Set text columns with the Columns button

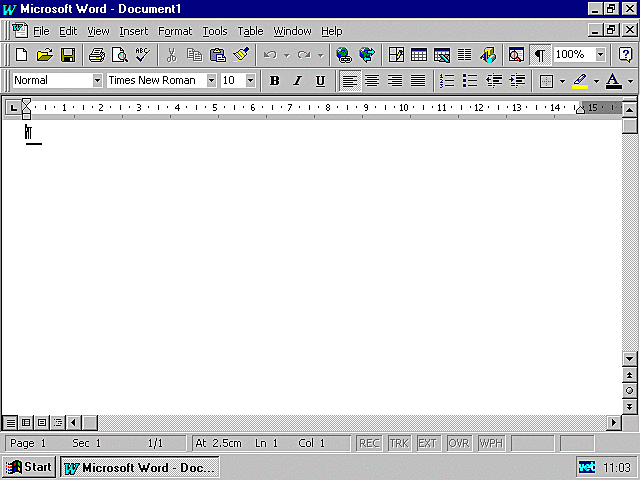[x=464, y=55]
